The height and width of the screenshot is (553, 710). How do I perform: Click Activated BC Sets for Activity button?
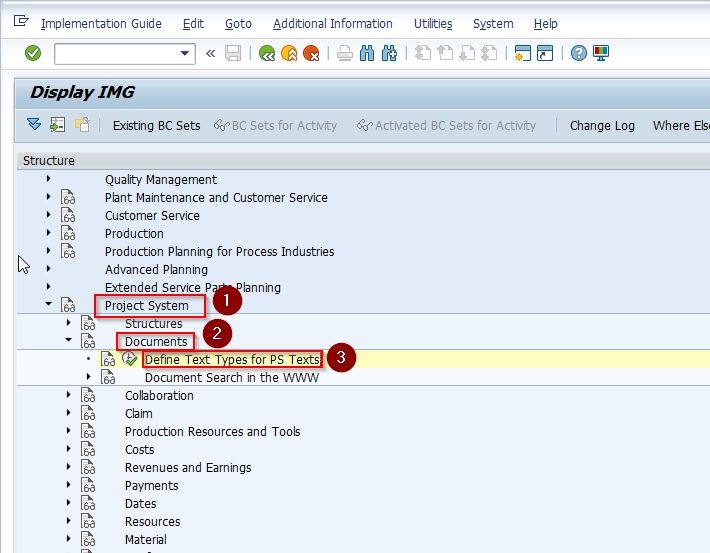(x=446, y=125)
